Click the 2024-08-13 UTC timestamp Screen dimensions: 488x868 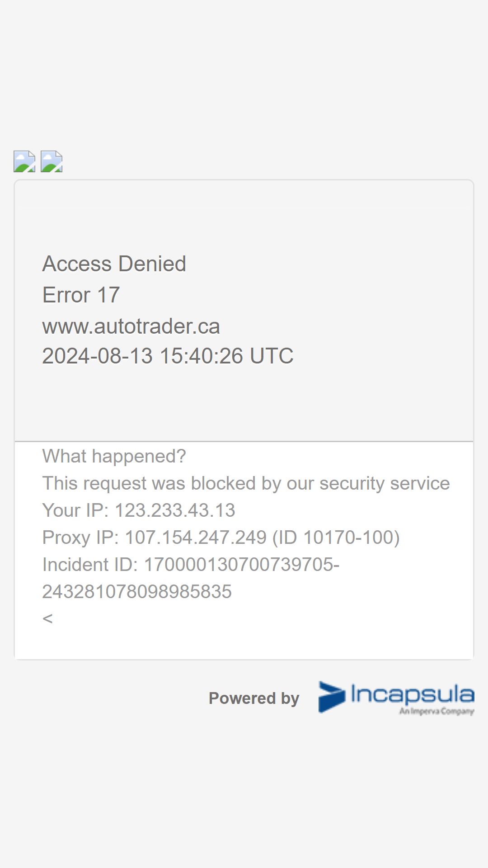point(168,356)
